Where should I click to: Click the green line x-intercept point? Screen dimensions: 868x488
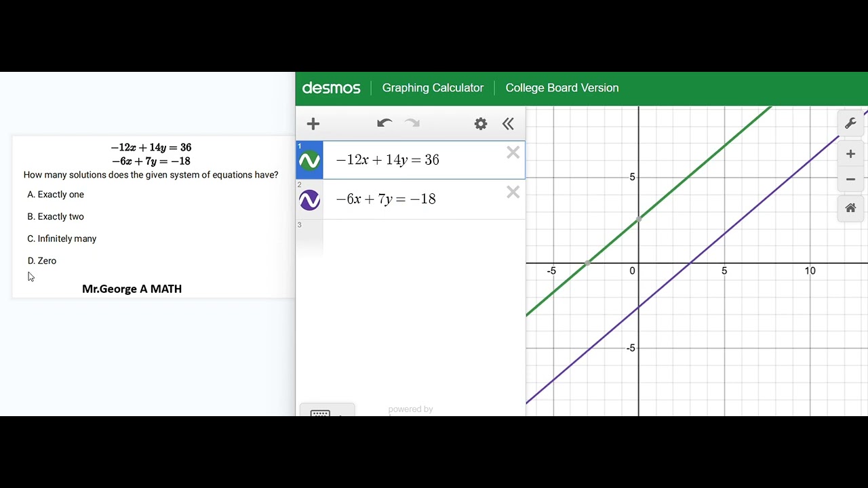click(587, 262)
